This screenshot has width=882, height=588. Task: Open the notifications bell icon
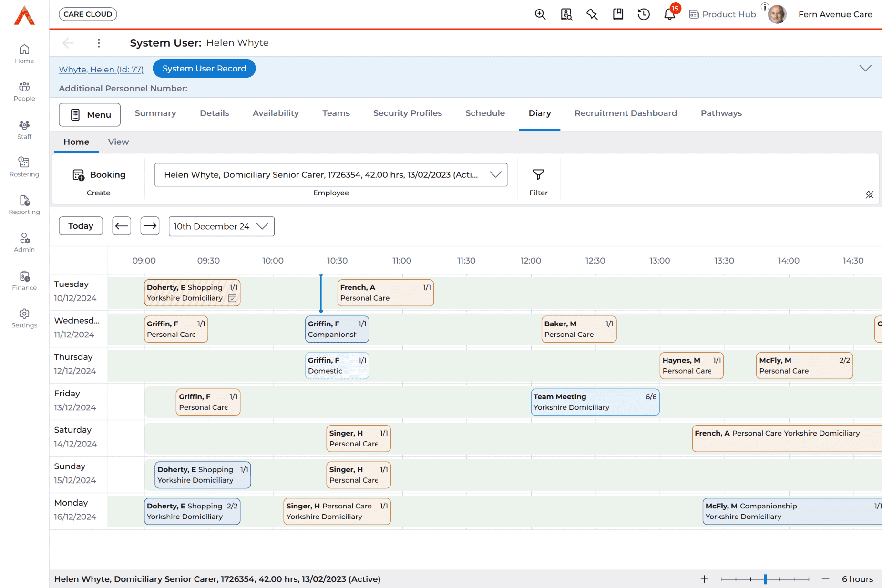(669, 14)
